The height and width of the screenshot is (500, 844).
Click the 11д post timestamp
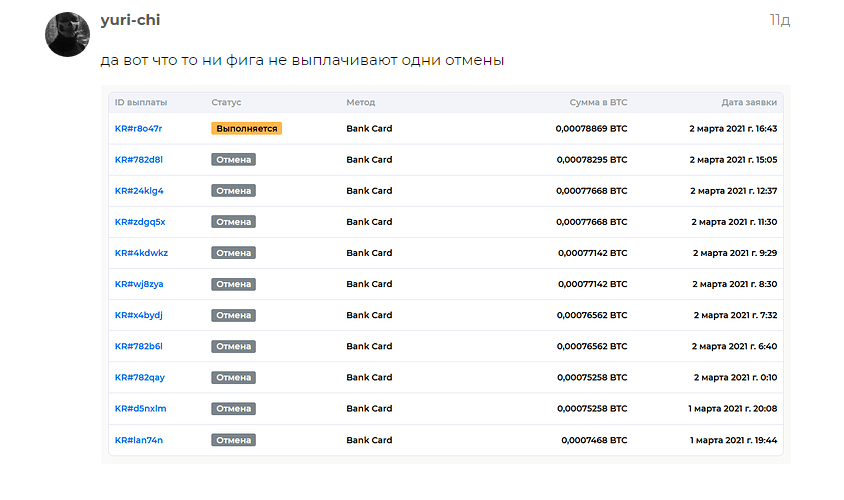pyautogui.click(x=780, y=20)
